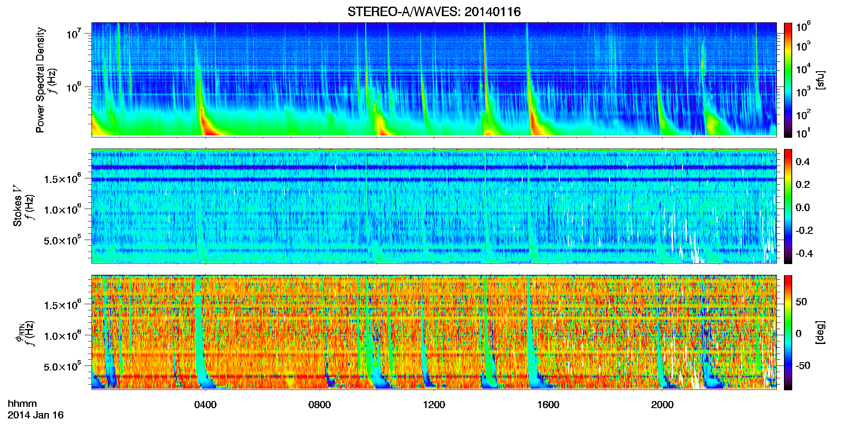Select the Stokes V spectrogram panel

pyautogui.click(x=434, y=206)
